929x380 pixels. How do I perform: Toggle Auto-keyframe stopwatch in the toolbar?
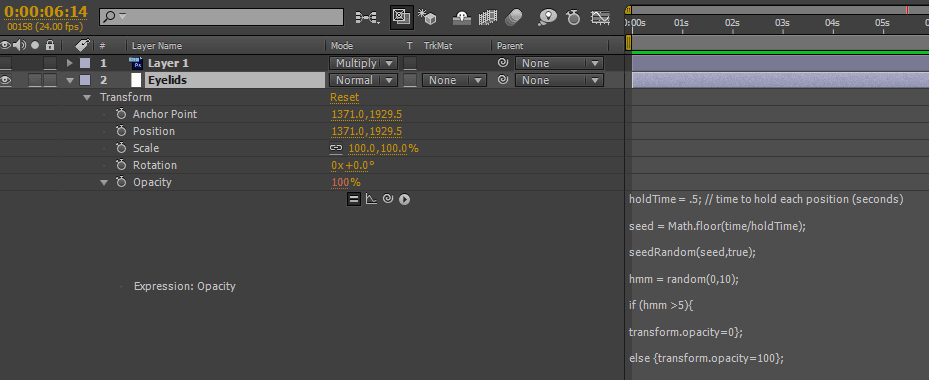coord(573,18)
